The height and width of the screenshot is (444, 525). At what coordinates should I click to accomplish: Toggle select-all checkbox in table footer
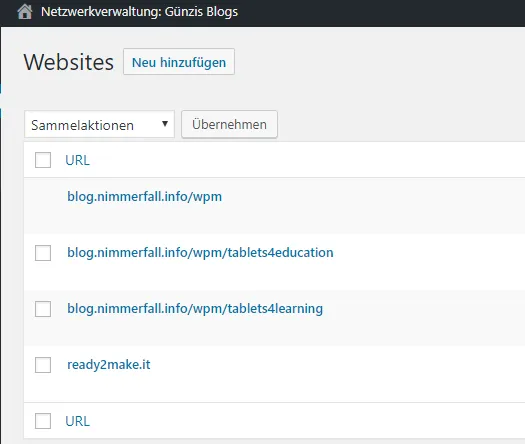point(43,421)
